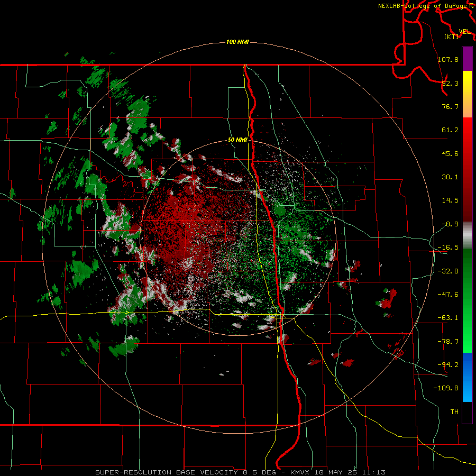476x476 pixels.
Task: Select the 76.7 scale value
Action: point(450,106)
